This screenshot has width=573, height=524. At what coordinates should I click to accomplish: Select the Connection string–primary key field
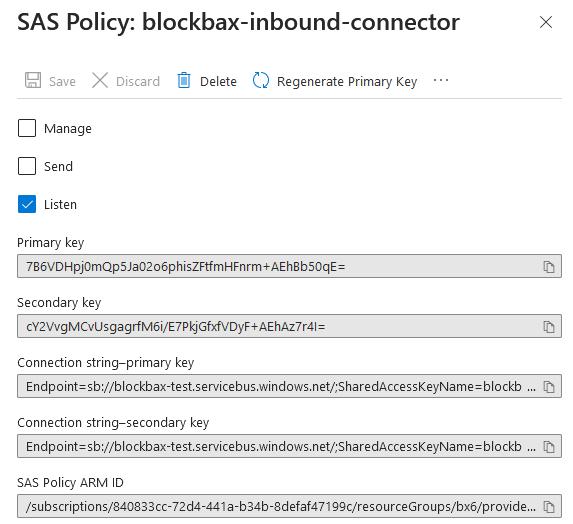(x=289, y=386)
